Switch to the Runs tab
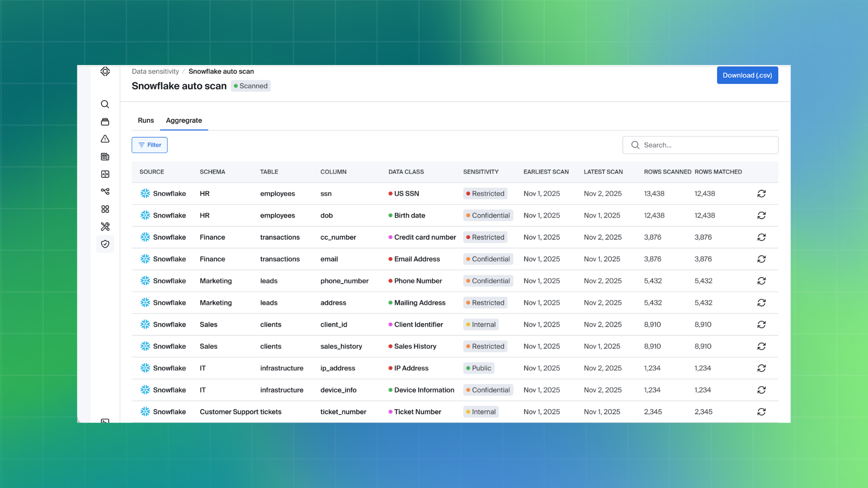The image size is (868, 488). (146, 120)
